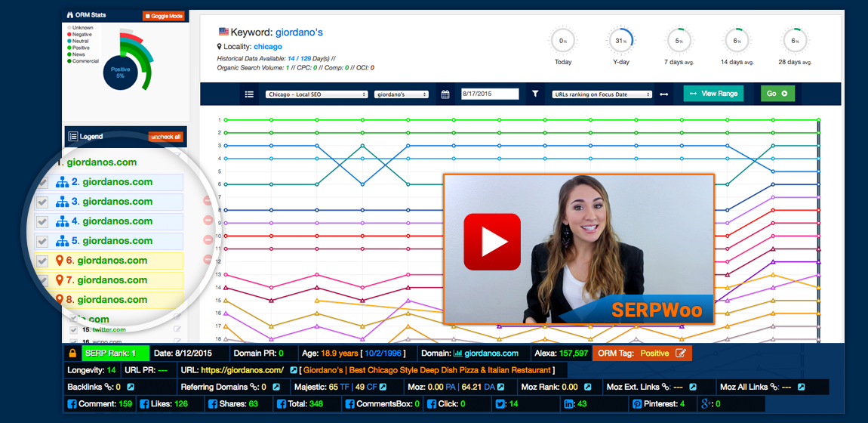Open the giordano's keyword link in the header
Screen dimensions: 868x423
click(x=299, y=32)
